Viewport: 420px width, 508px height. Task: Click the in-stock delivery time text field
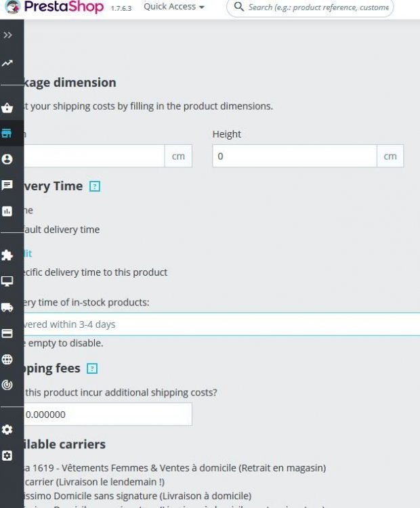coord(217,324)
